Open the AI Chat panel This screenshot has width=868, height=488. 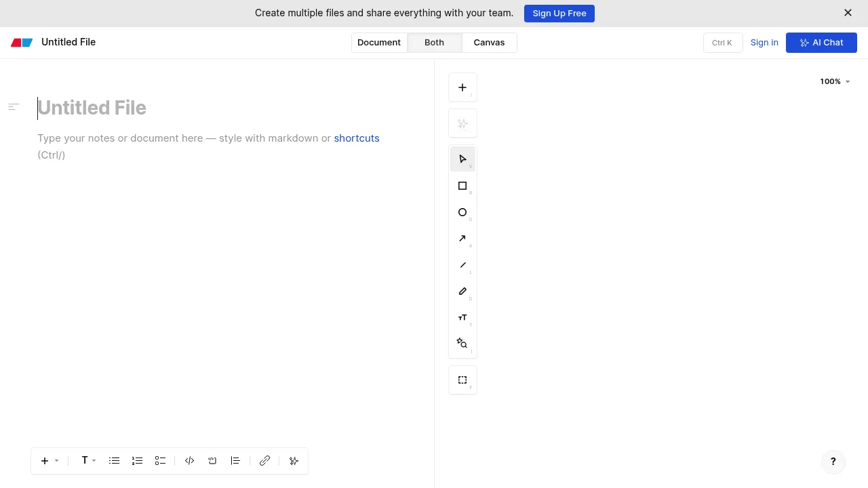[x=821, y=43]
